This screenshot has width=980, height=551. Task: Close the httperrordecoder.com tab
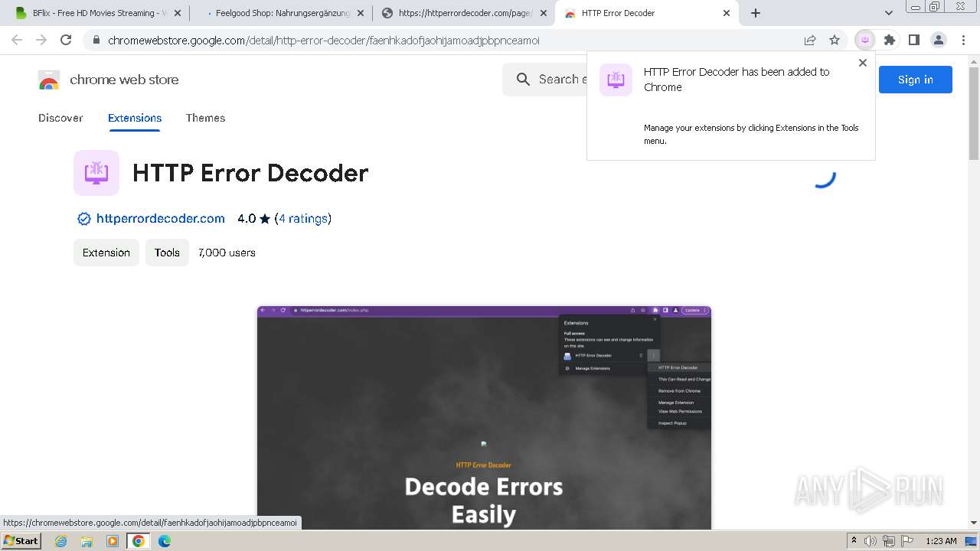[x=544, y=13]
